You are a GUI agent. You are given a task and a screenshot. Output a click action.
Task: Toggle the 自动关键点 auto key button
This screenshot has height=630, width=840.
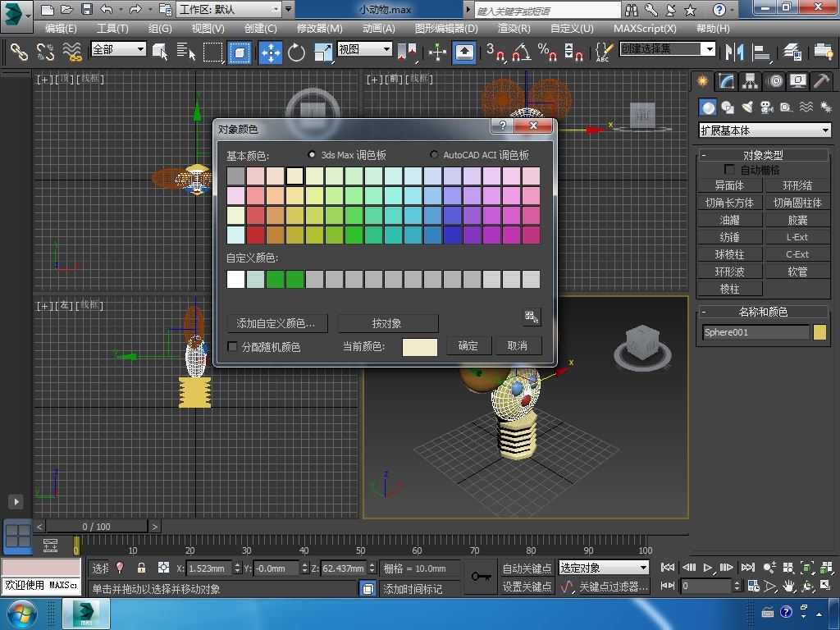(527, 568)
